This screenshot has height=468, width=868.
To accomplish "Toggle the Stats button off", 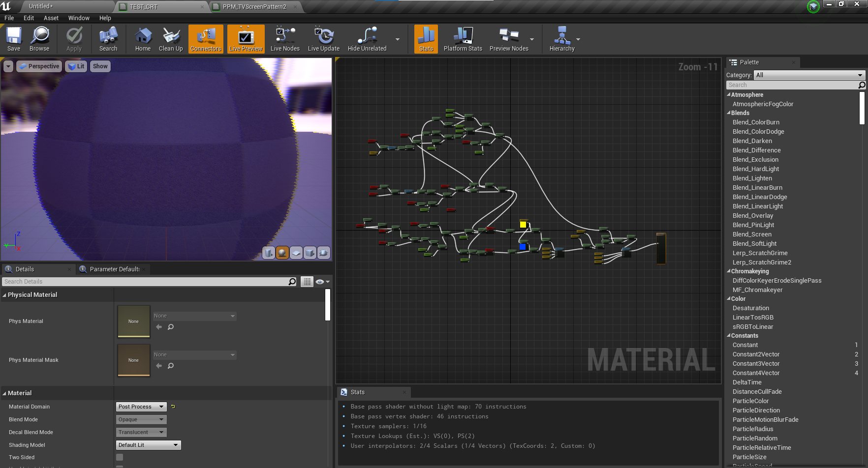I will coord(426,39).
